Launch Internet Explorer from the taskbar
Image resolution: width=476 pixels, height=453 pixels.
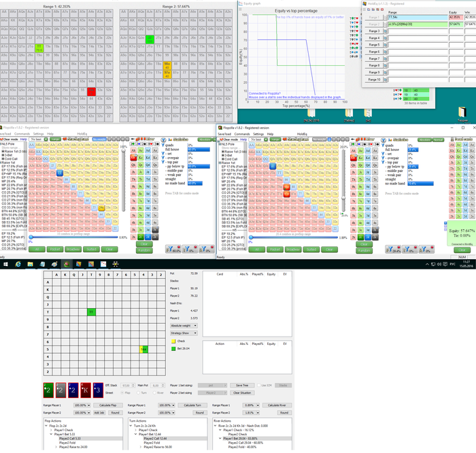(18, 265)
